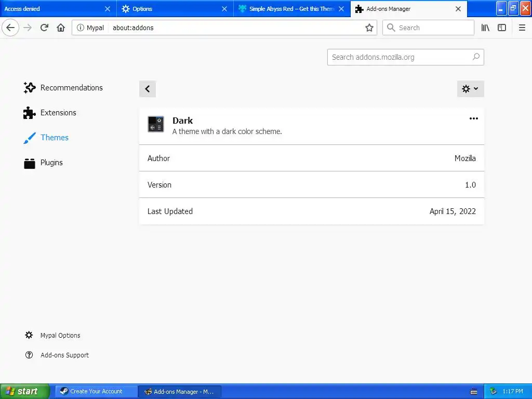The width and height of the screenshot is (532, 399).
Task: Click the keyboard icon in system tray
Action: click(474, 392)
